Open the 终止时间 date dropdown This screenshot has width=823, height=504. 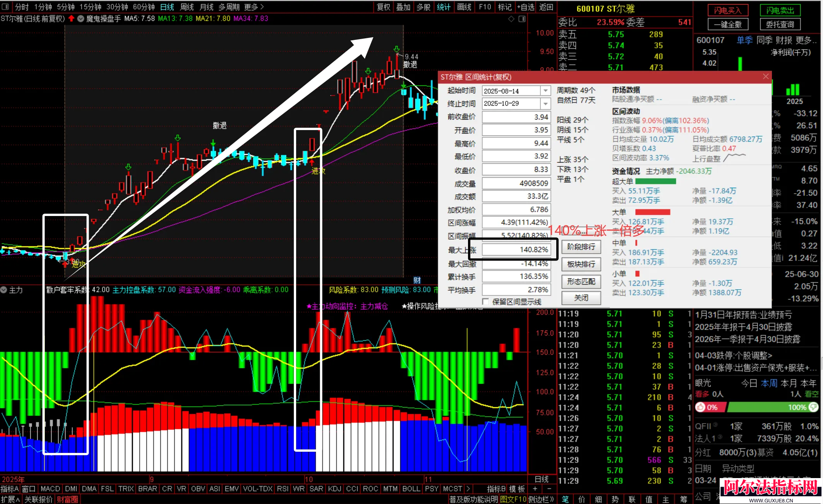click(x=545, y=104)
